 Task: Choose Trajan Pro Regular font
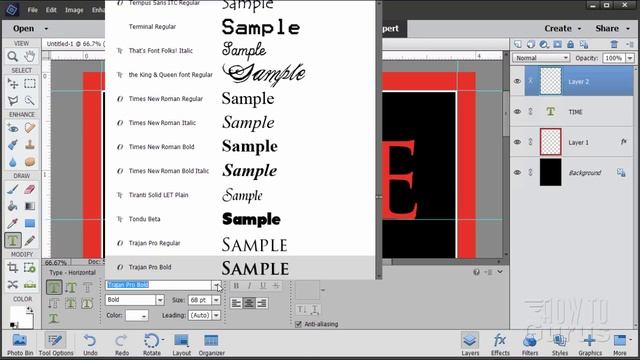click(240, 243)
